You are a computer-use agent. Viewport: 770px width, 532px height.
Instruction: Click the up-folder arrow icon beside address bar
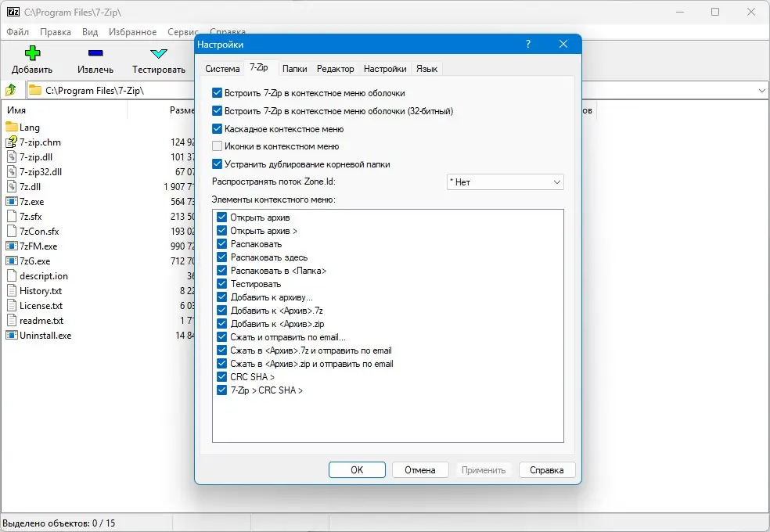(11, 90)
